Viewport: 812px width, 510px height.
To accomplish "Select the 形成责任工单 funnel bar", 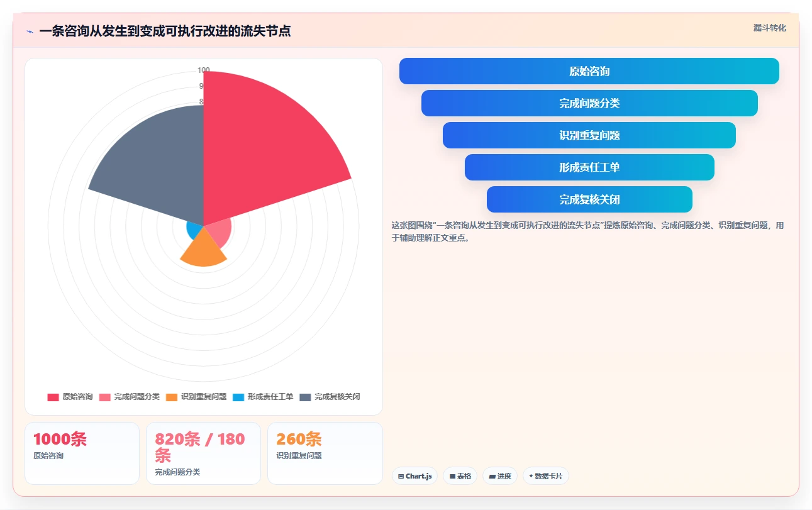I will click(589, 167).
